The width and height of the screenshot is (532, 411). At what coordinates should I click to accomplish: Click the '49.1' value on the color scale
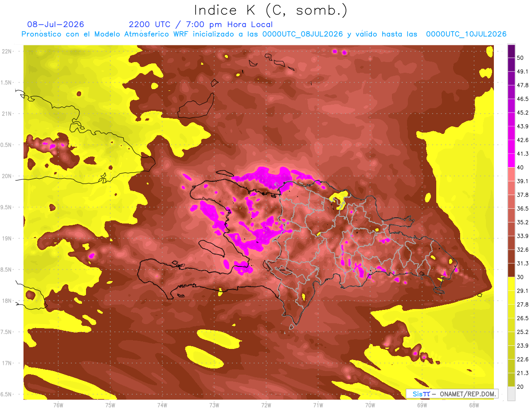coord(523,71)
